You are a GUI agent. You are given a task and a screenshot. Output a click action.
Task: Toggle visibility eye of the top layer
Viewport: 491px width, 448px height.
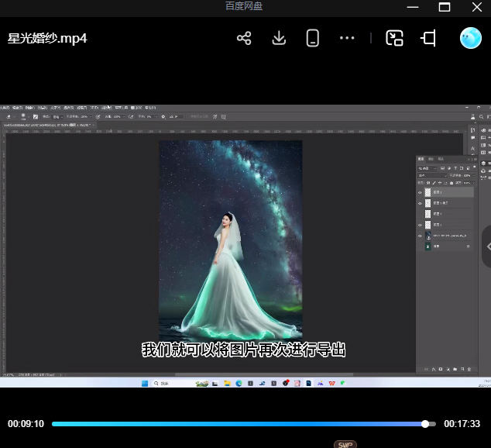pos(421,192)
